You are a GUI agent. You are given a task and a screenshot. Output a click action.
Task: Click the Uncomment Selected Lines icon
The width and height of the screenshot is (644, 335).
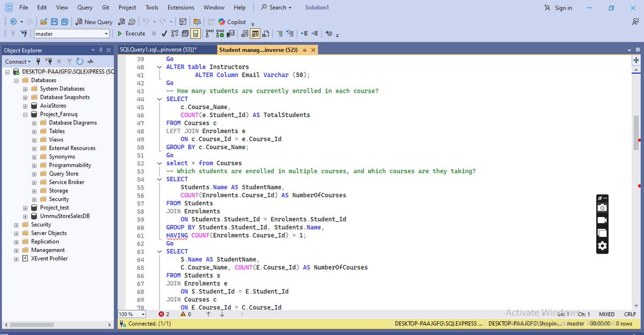[290, 33]
